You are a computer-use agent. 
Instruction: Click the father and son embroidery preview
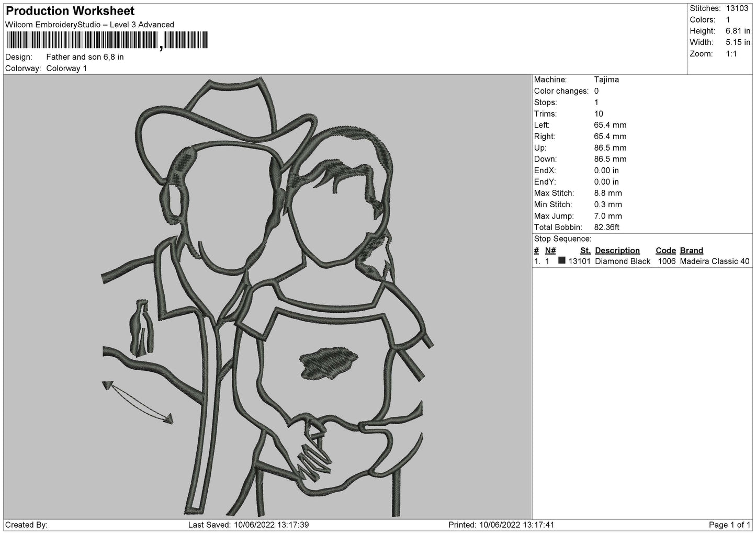(267, 297)
